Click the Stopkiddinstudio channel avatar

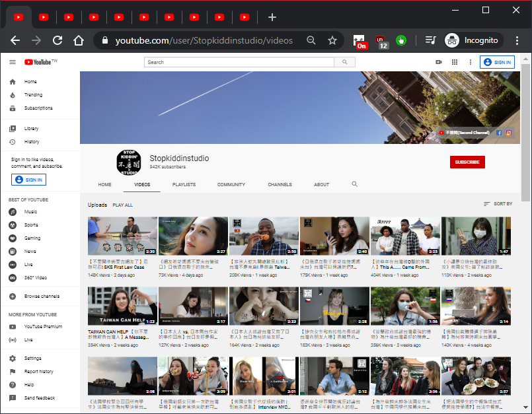pos(129,162)
